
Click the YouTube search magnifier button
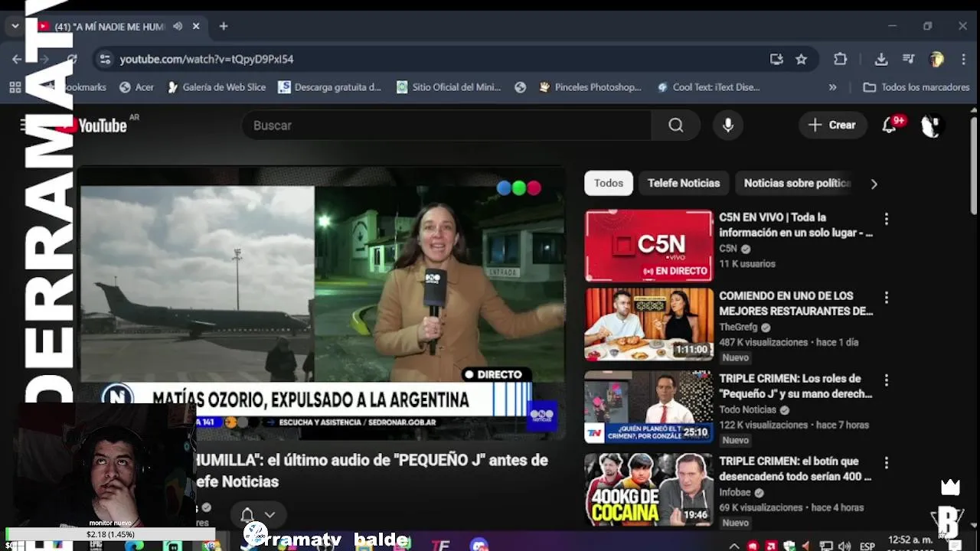click(675, 126)
